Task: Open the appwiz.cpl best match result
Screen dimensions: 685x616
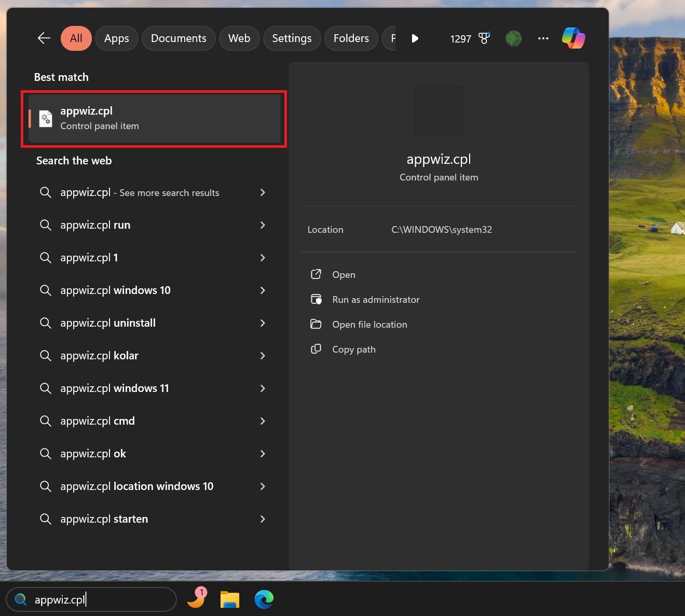Action: coord(154,119)
